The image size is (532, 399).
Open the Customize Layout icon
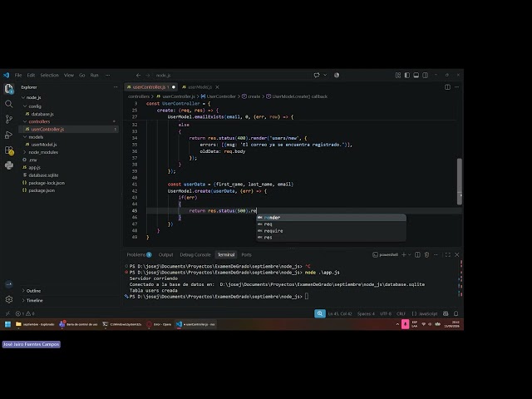point(398,75)
